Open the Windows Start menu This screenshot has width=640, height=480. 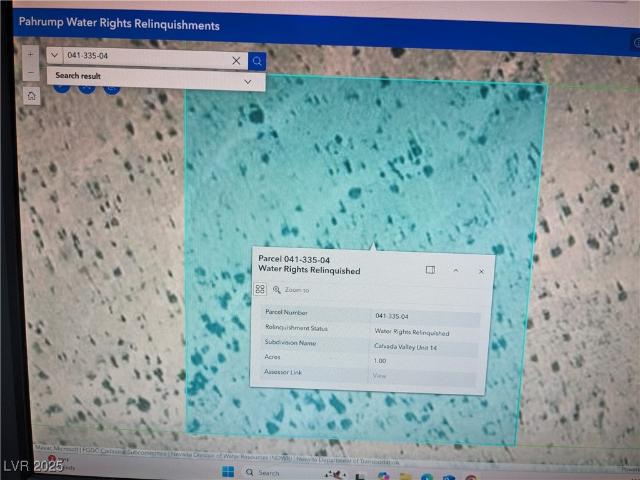[x=227, y=472]
